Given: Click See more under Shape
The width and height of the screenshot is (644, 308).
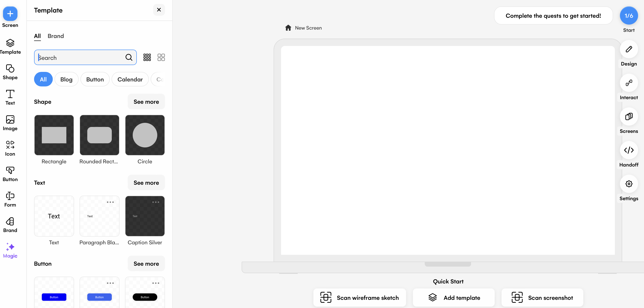Looking at the screenshot, I should [x=146, y=102].
